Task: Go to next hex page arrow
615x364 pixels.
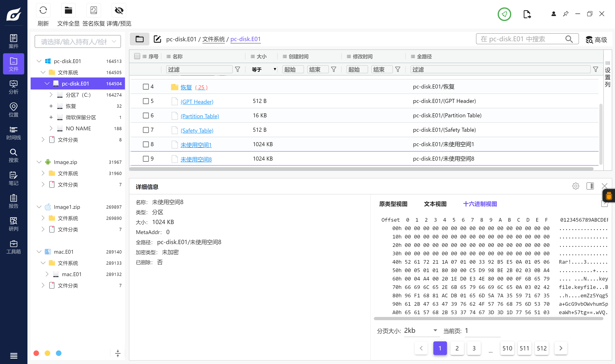Action: [x=561, y=348]
